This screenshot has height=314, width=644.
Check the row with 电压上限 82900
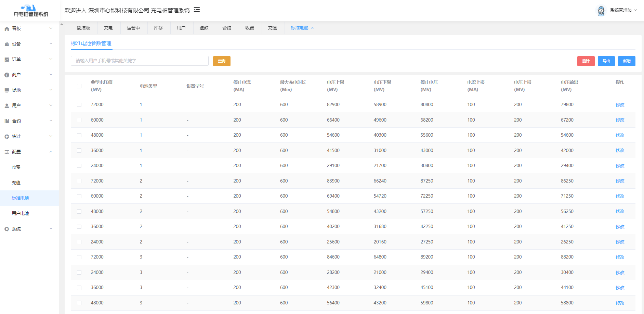pyautogui.click(x=79, y=105)
